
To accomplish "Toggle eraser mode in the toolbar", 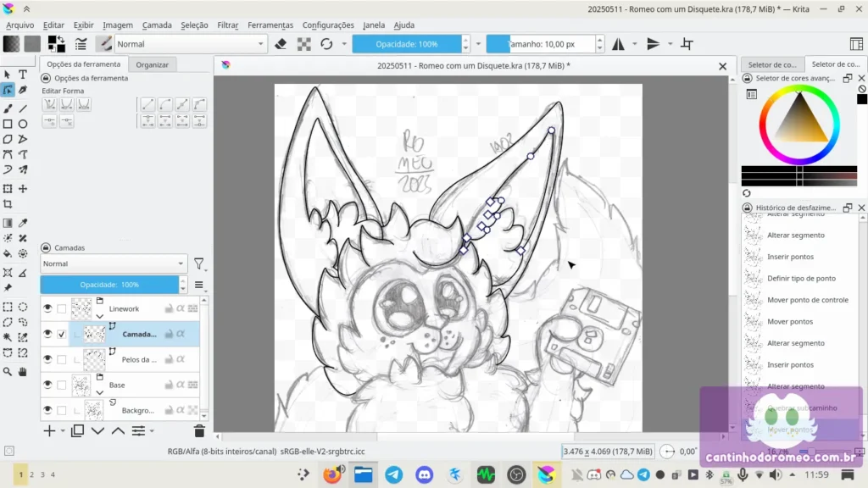I will 281,44.
